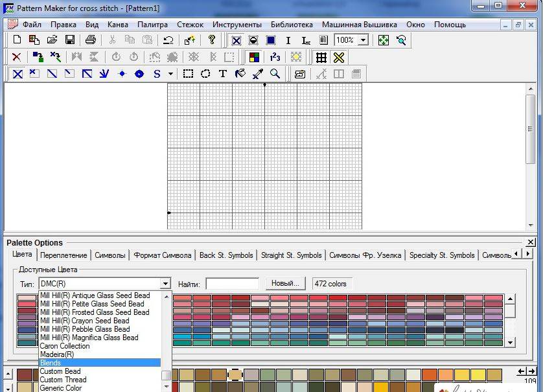Toggle the grid display button

point(321,57)
